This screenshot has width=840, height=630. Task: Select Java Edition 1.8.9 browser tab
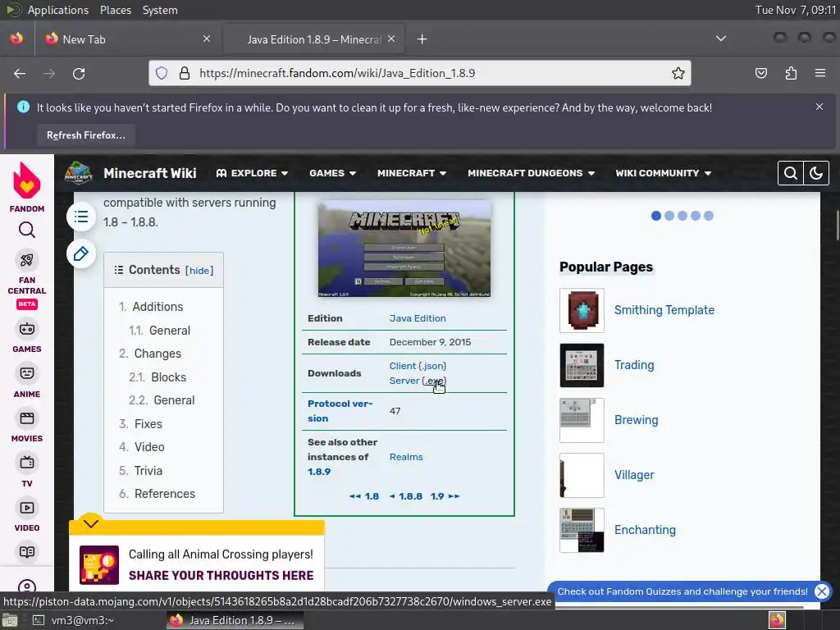click(313, 39)
